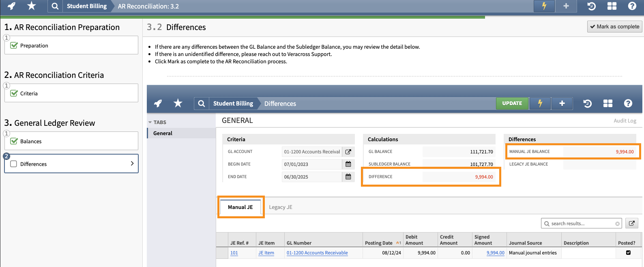
Task: Expand the Differences step chevron arrow
Action: [x=132, y=164]
